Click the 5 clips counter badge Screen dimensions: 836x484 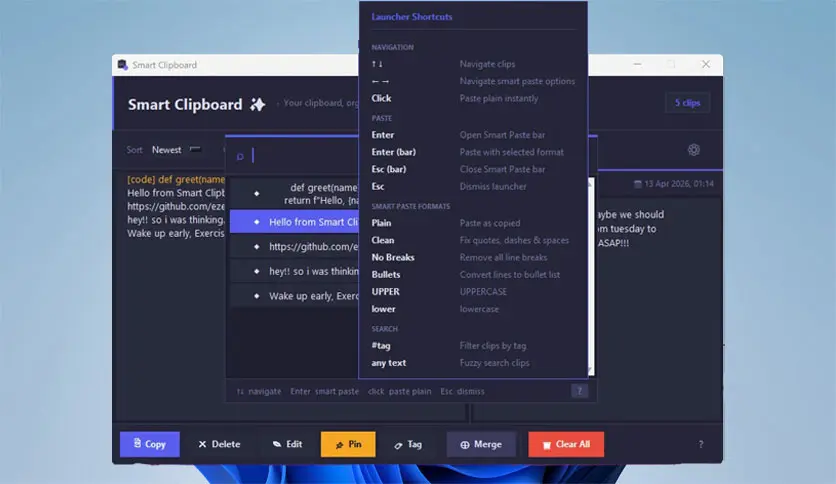(687, 103)
